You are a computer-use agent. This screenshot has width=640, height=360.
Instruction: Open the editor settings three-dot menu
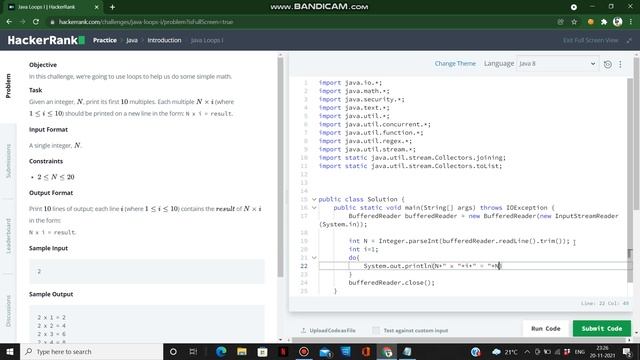[620, 64]
